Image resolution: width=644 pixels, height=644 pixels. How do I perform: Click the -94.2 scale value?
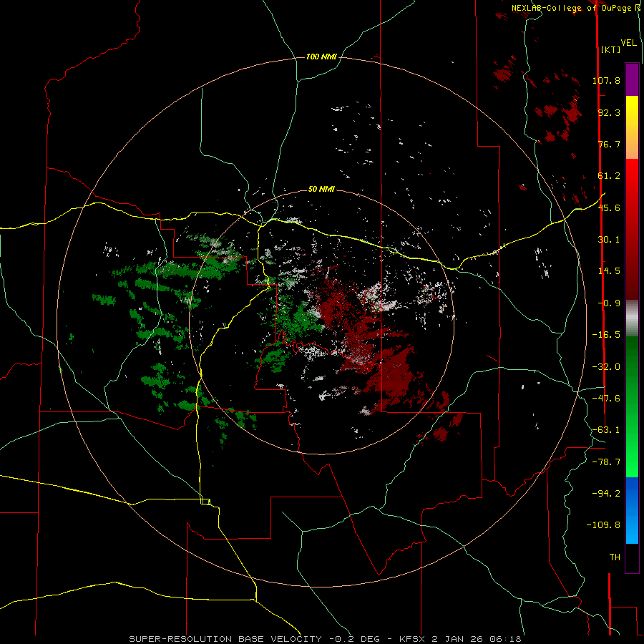[x=606, y=494]
